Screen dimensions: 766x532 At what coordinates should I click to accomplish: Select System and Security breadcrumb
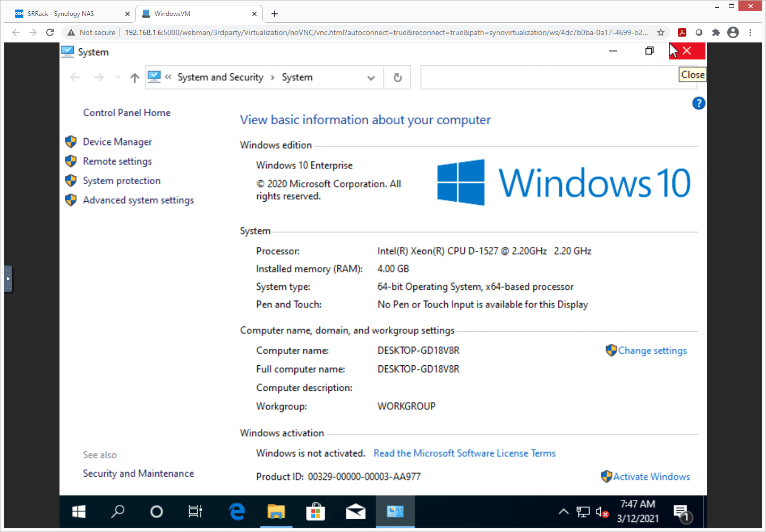pyautogui.click(x=220, y=78)
